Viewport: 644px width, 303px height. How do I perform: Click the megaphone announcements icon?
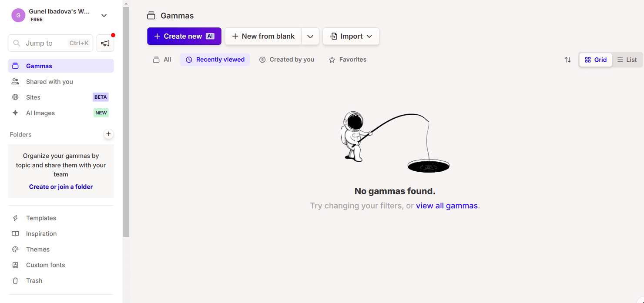(x=105, y=43)
